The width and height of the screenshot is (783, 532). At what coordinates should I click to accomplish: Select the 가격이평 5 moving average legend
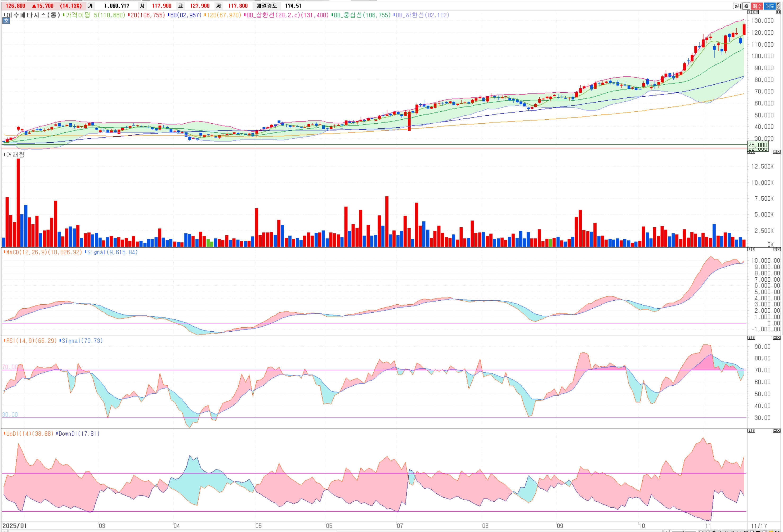[x=94, y=15]
